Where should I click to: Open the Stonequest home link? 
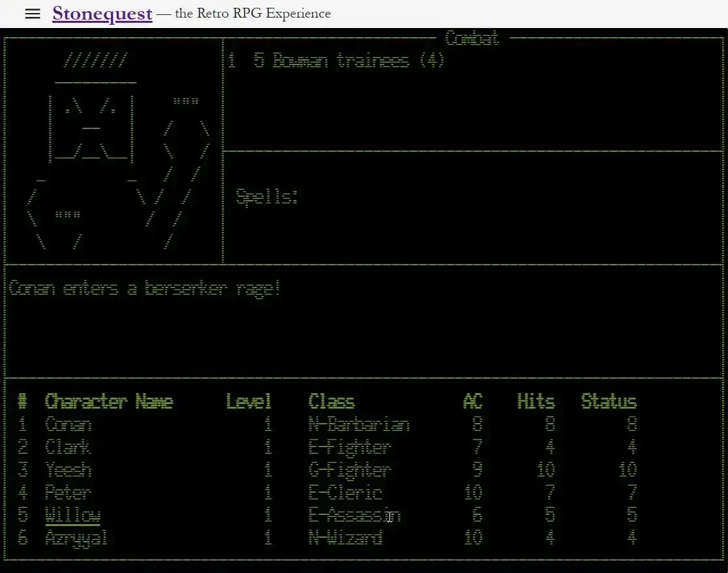click(x=102, y=13)
